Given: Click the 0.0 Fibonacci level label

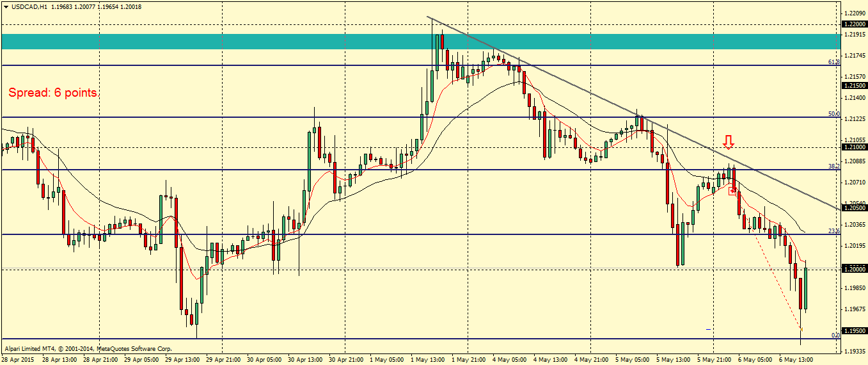Looking at the screenshot, I should coord(835,335).
